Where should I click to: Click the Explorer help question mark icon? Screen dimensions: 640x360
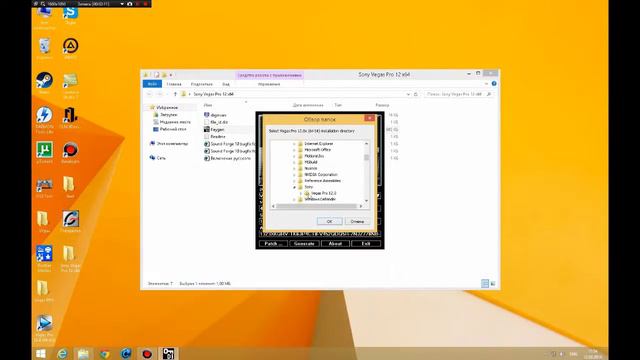click(494, 84)
